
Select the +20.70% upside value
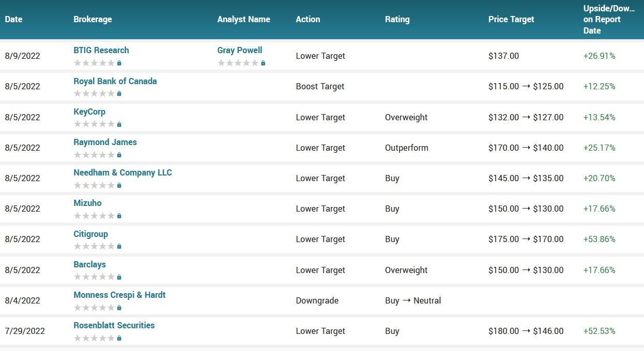599,178
